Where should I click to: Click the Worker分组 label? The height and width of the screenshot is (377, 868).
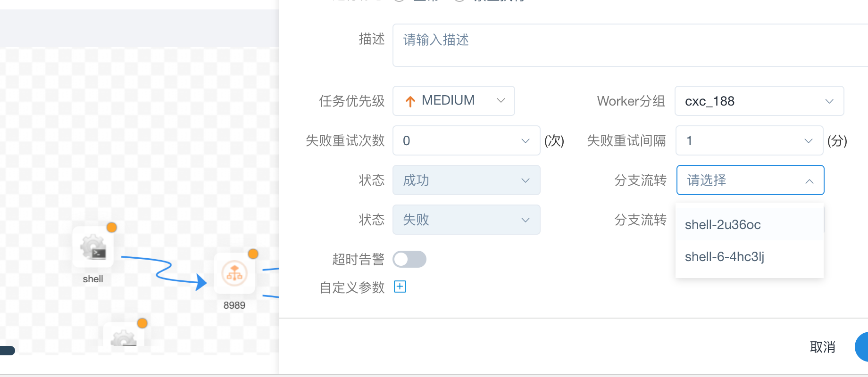click(631, 101)
